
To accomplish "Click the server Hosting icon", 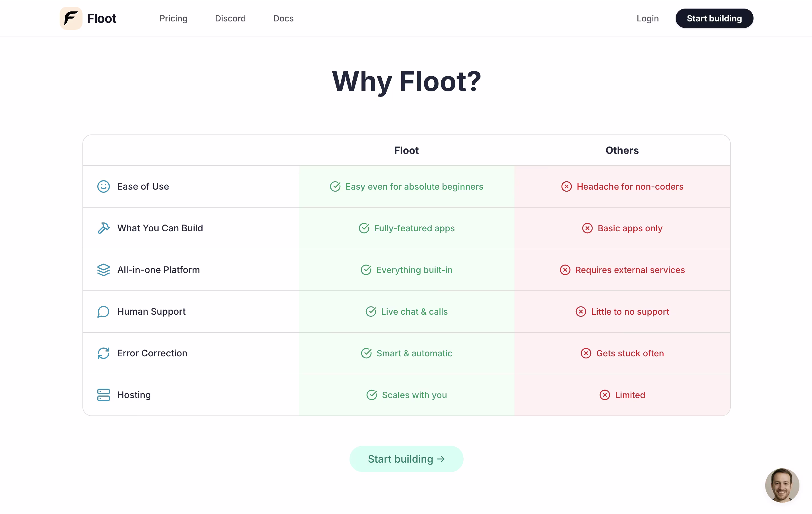I will point(104,395).
